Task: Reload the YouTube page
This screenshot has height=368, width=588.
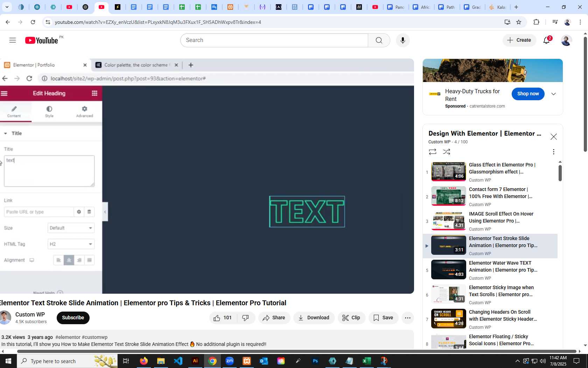Action: click(33, 22)
